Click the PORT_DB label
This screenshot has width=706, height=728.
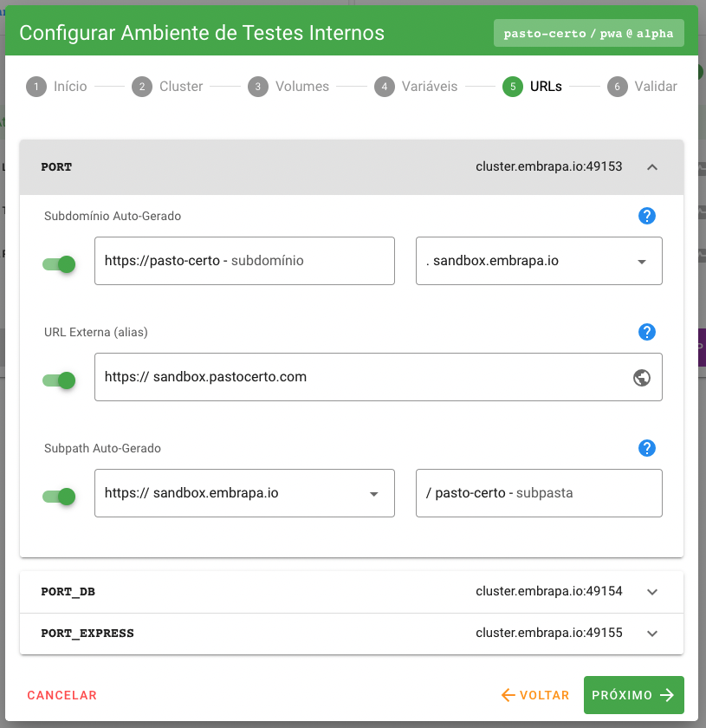click(x=68, y=592)
